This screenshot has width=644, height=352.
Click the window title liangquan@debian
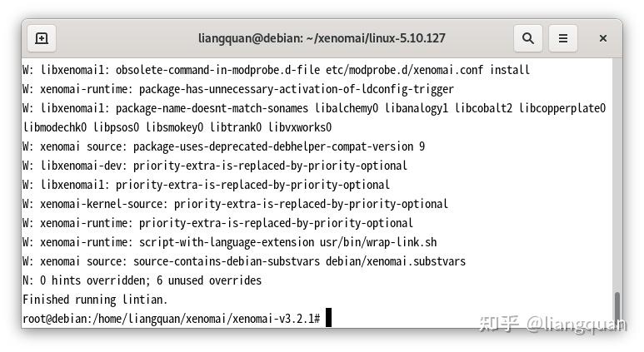pos(321,38)
